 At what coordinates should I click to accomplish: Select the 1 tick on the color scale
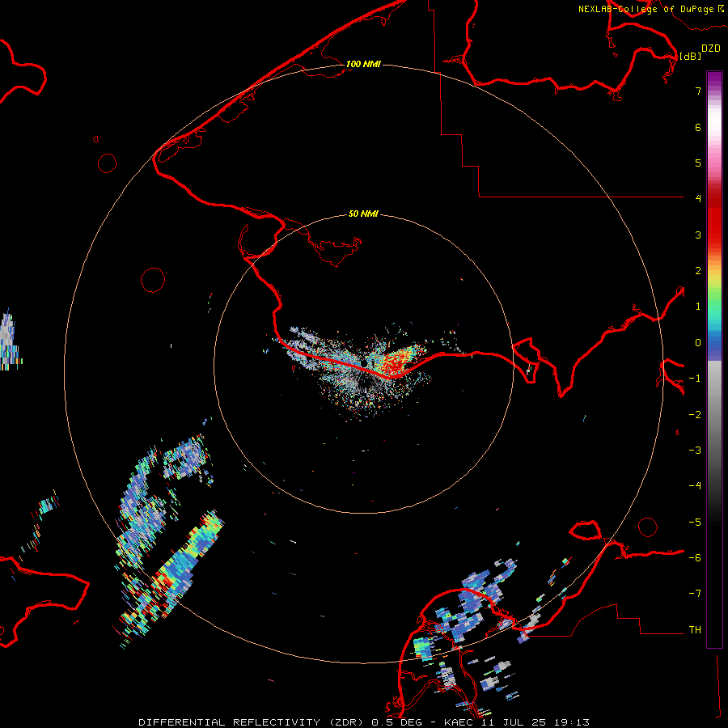(x=698, y=307)
